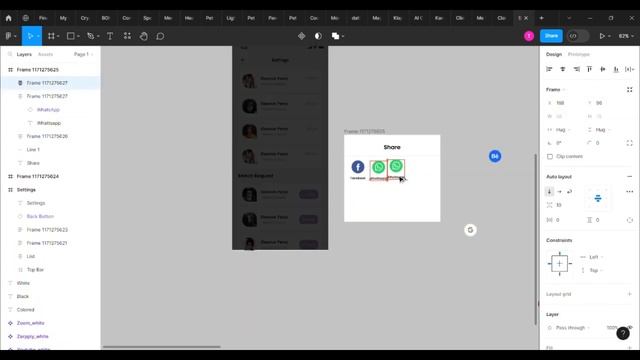Select the Frame tool

[x=51, y=36]
